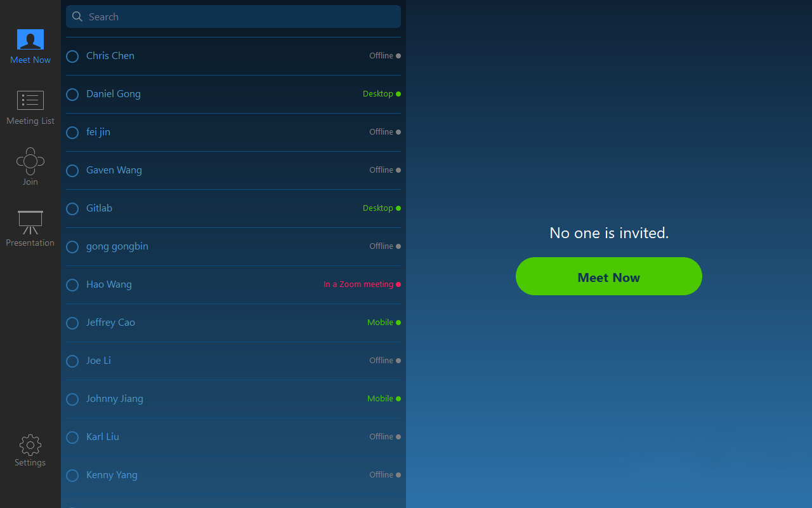The image size is (812, 508).
Task: Select the circle beside gong gongbin
Action: [x=72, y=247]
